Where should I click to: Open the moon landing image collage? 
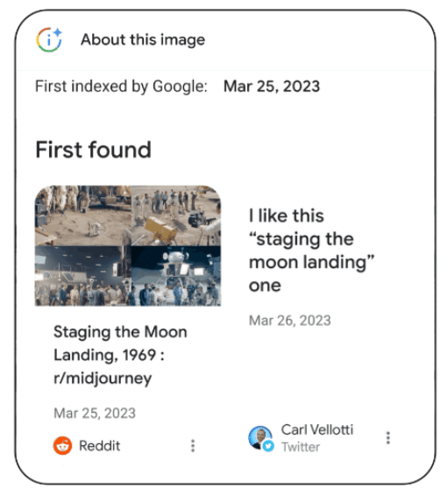(x=128, y=245)
